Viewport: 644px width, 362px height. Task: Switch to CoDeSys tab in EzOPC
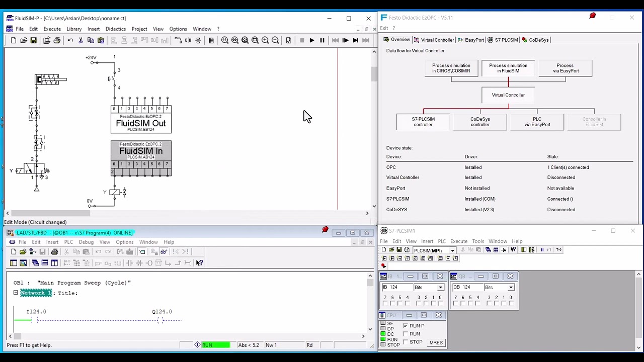pyautogui.click(x=535, y=40)
